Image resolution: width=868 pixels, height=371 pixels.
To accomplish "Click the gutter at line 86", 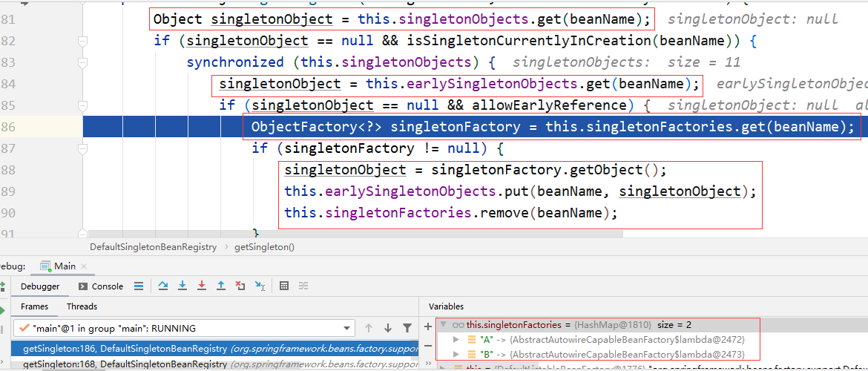I will coord(42,127).
